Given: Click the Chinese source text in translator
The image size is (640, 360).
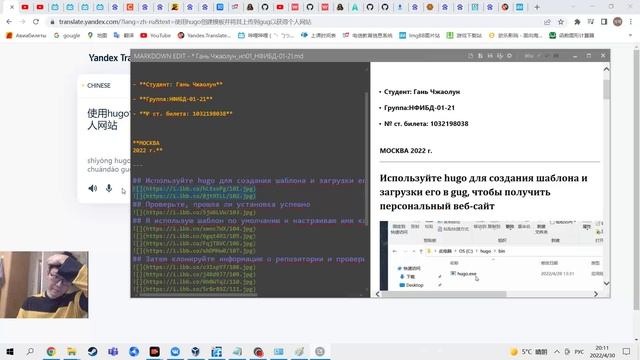Looking at the screenshot, I should click(x=108, y=119).
